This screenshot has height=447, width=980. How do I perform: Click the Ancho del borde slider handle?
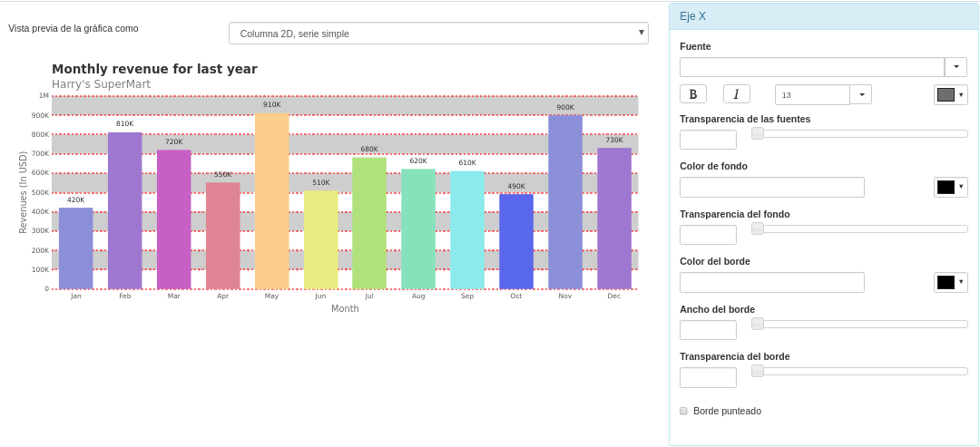pyautogui.click(x=758, y=324)
